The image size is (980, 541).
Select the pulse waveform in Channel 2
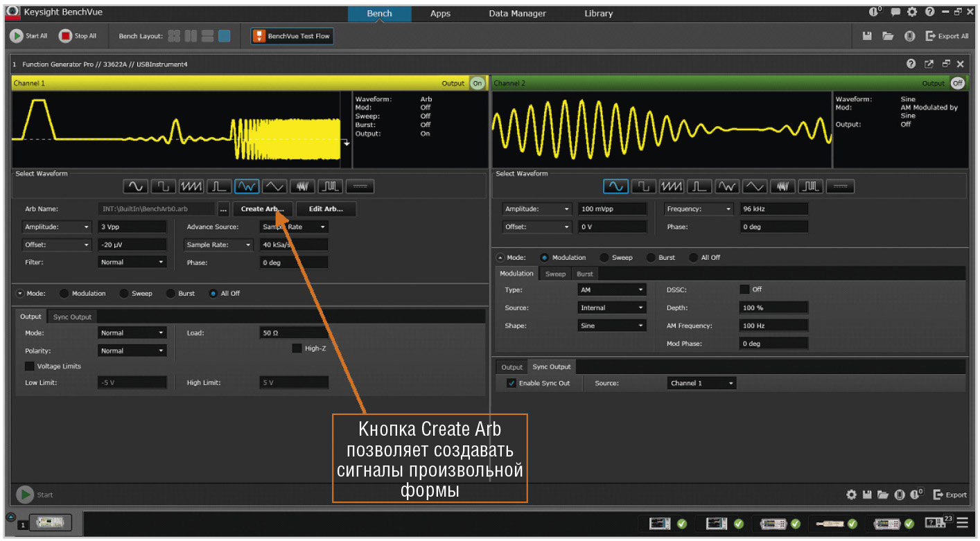point(699,186)
